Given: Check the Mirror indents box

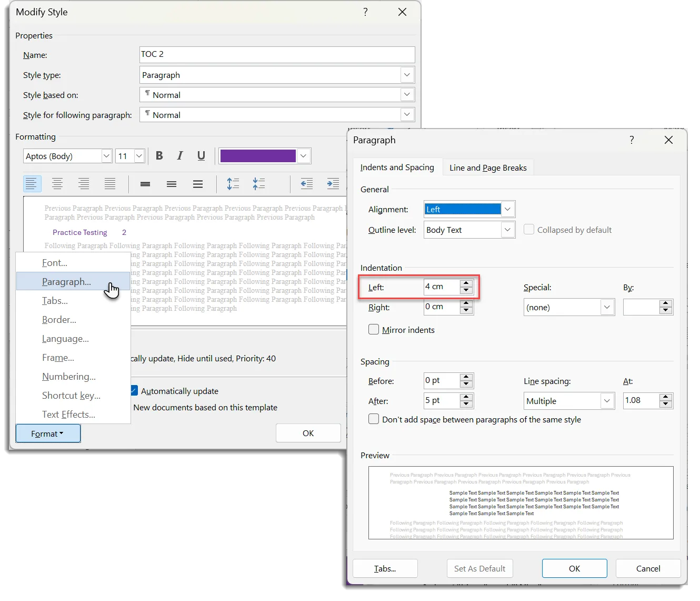Looking at the screenshot, I should [x=374, y=329].
